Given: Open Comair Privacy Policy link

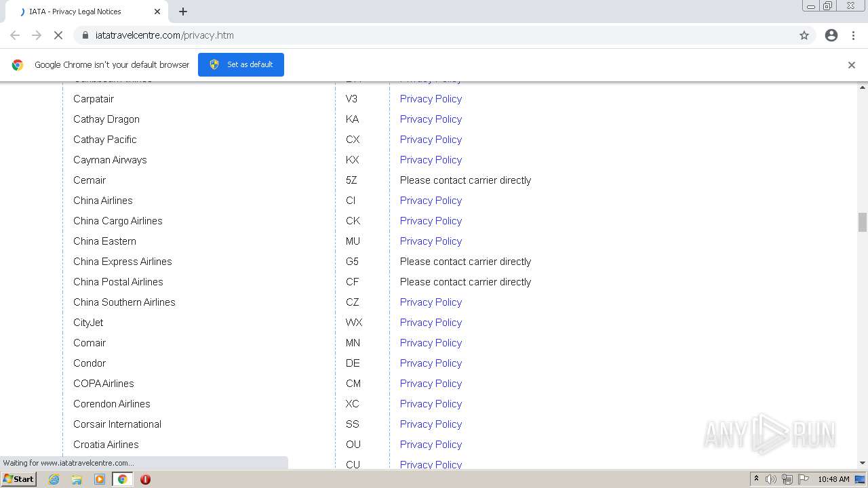Looking at the screenshot, I should [x=431, y=343].
